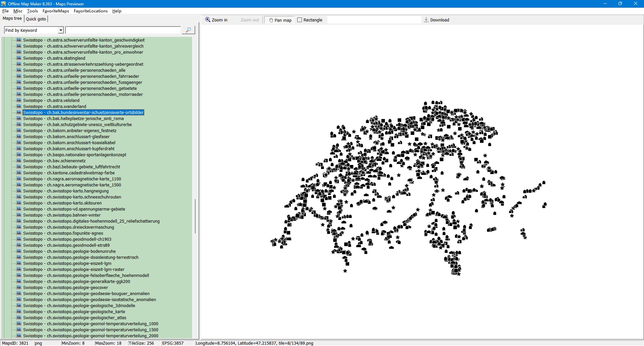The height and width of the screenshot is (346, 644).
Task: Open the FavoriteLocations menu
Action: click(91, 11)
